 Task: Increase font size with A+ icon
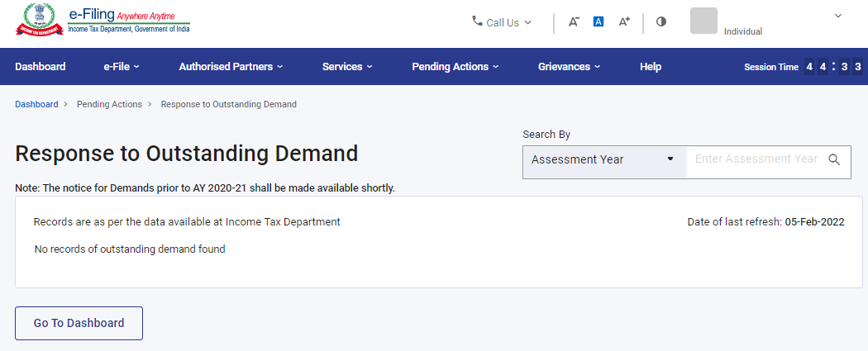click(624, 22)
